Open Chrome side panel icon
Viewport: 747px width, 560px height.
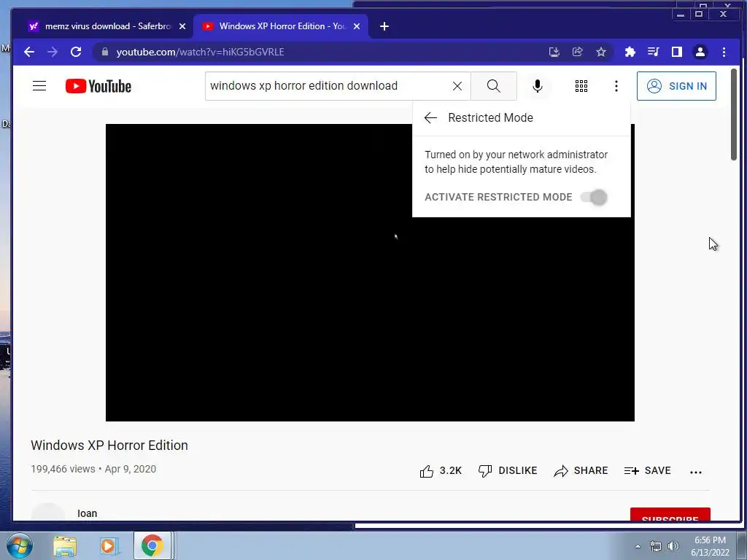[x=676, y=52]
